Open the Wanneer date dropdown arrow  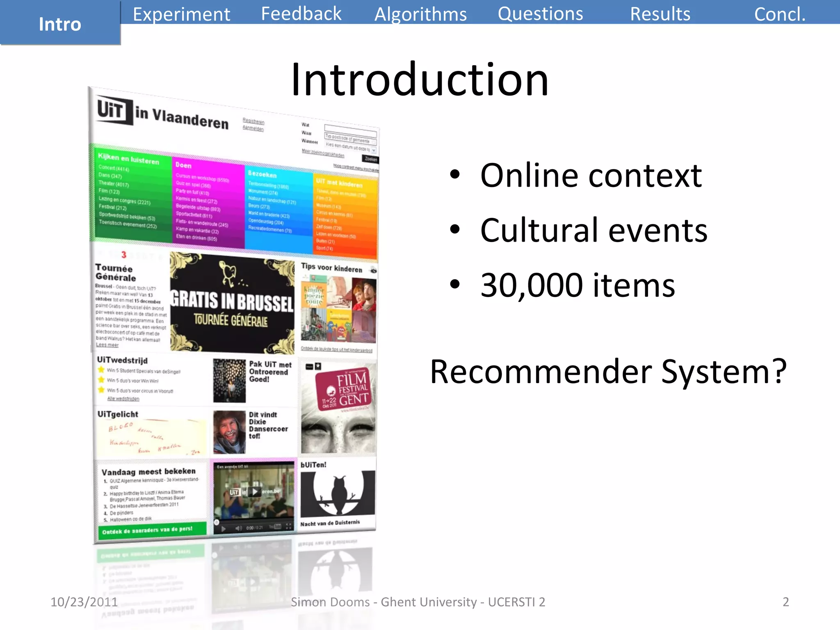tap(373, 150)
